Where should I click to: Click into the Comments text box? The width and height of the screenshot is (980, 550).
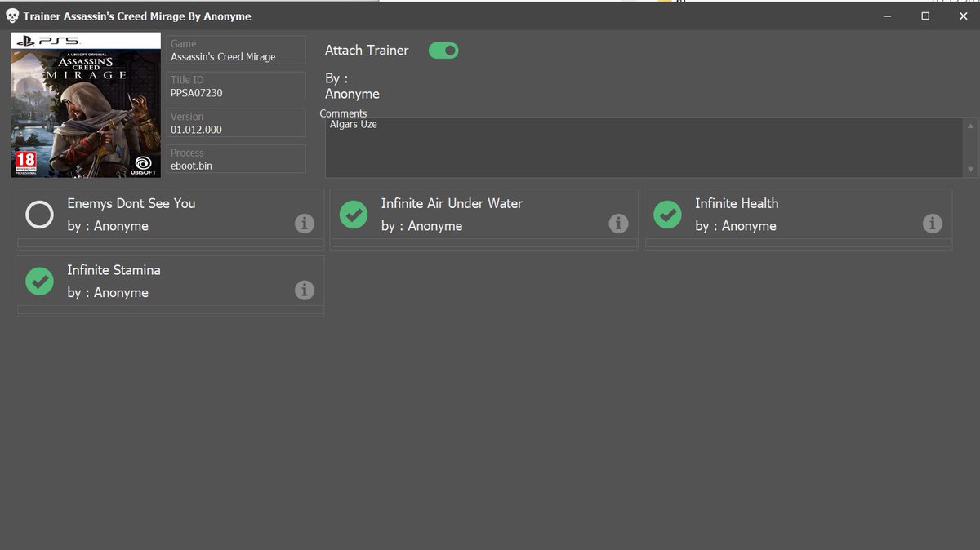point(644,148)
